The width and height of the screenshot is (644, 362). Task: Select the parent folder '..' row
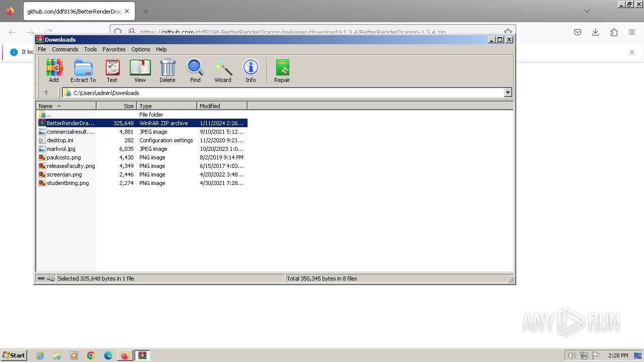142,115
